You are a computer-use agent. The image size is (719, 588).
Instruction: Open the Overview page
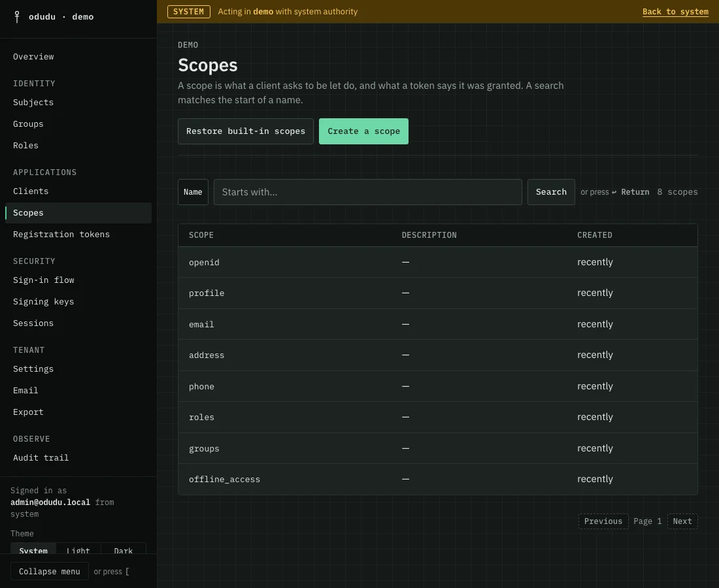(x=78, y=57)
